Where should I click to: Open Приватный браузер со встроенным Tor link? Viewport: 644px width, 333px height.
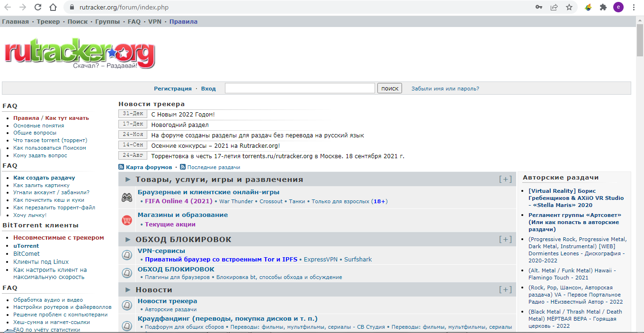[221, 260]
